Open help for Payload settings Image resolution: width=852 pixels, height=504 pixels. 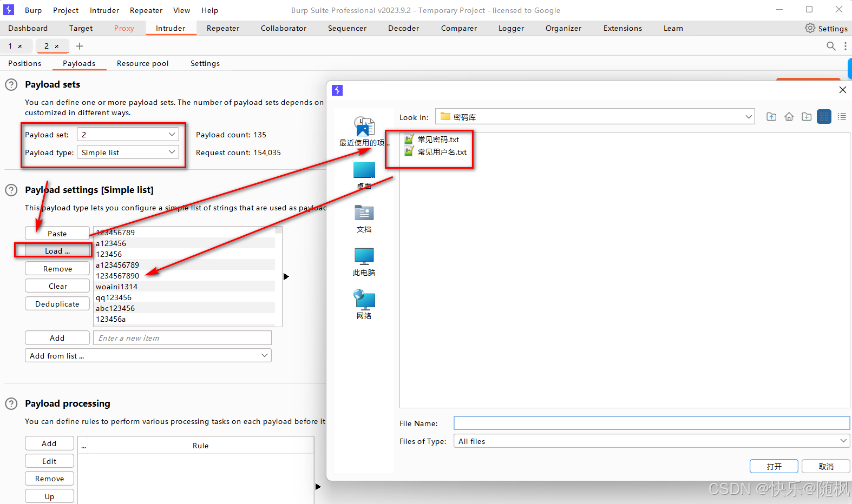(11, 190)
